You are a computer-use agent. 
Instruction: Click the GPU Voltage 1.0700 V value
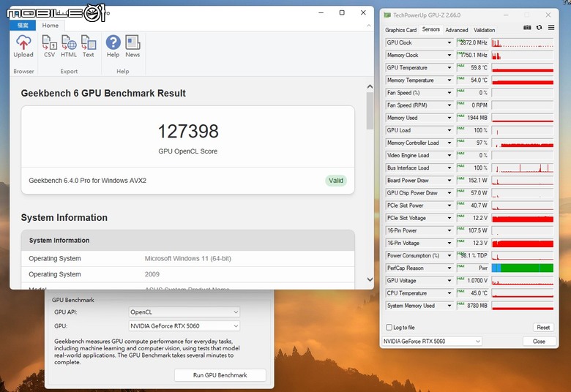472,281
